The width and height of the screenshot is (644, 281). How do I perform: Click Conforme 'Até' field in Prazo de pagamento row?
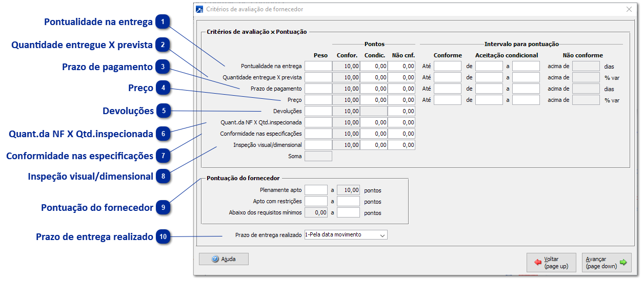(448, 89)
